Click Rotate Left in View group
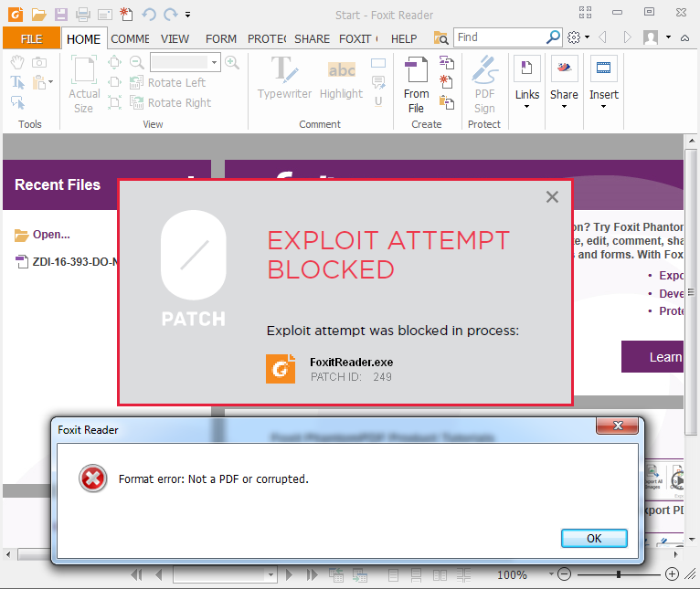 pyautogui.click(x=167, y=82)
